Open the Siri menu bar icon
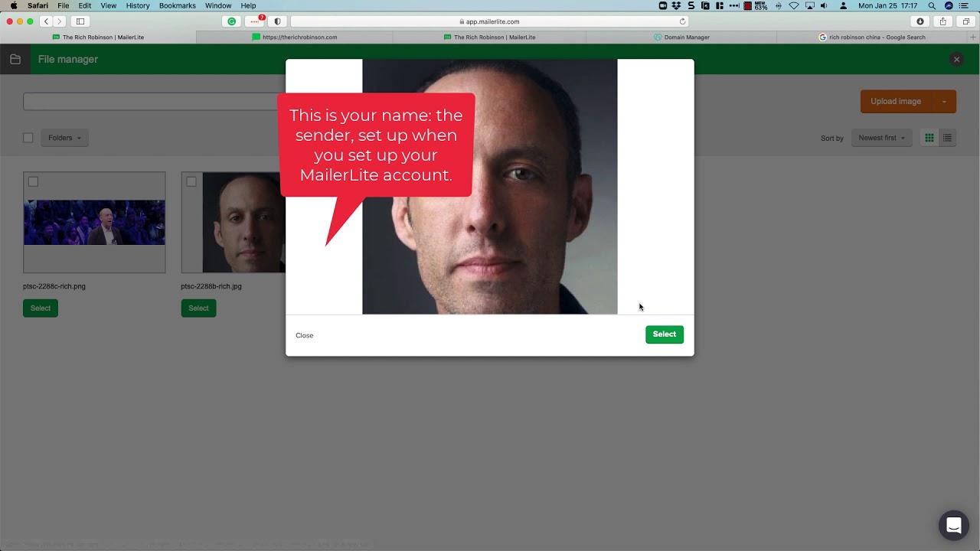Screen dimensions: 980x551 click(949, 5)
